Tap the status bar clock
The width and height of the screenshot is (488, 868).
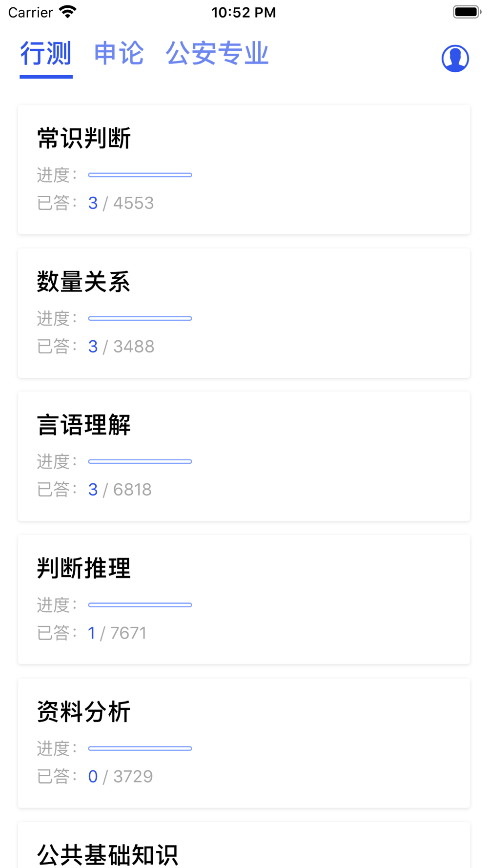[244, 12]
